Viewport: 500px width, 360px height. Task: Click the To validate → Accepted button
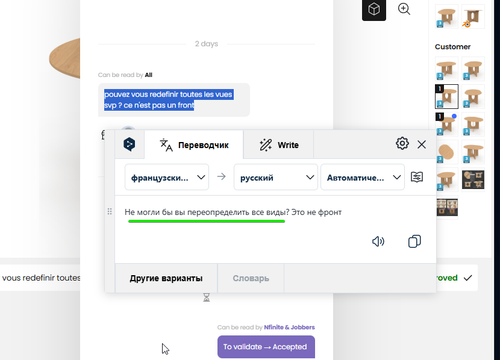(x=266, y=347)
